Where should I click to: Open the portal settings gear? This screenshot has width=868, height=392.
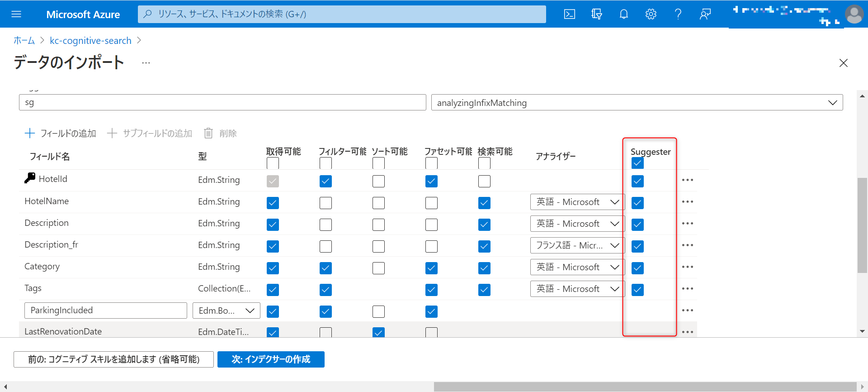click(x=651, y=14)
